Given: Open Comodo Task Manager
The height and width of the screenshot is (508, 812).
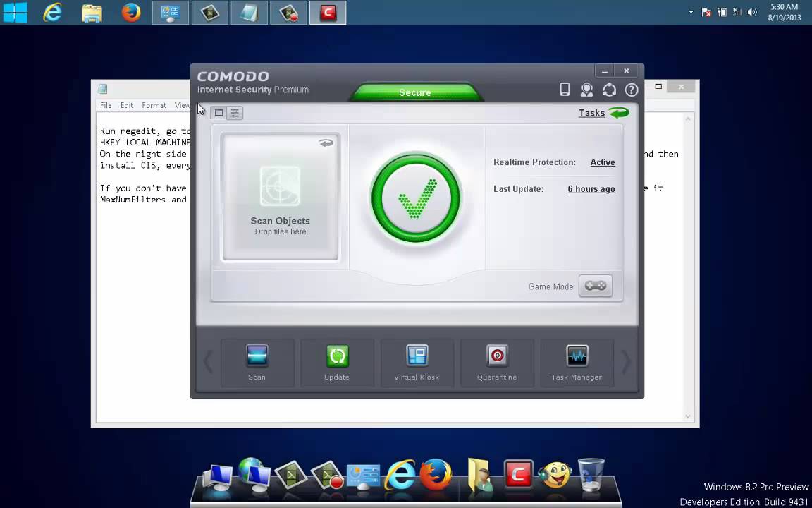Looking at the screenshot, I should pos(577,363).
